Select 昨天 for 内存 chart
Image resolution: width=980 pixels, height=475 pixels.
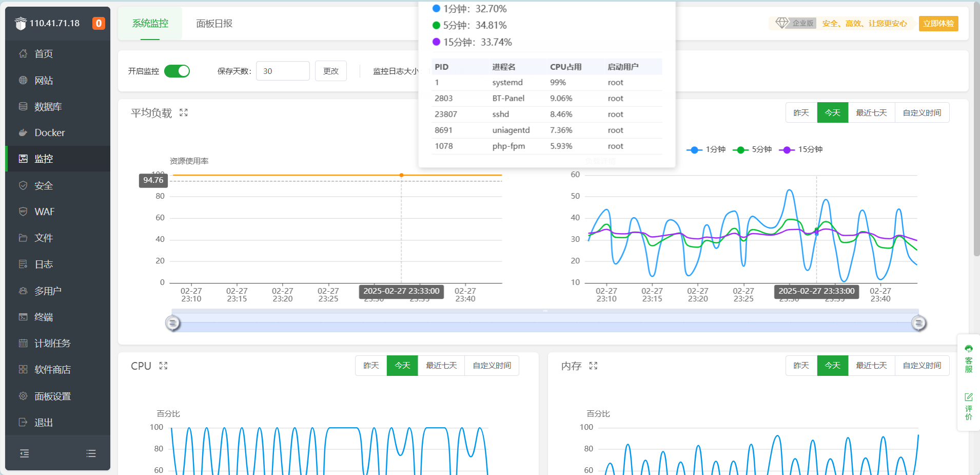[x=801, y=366]
